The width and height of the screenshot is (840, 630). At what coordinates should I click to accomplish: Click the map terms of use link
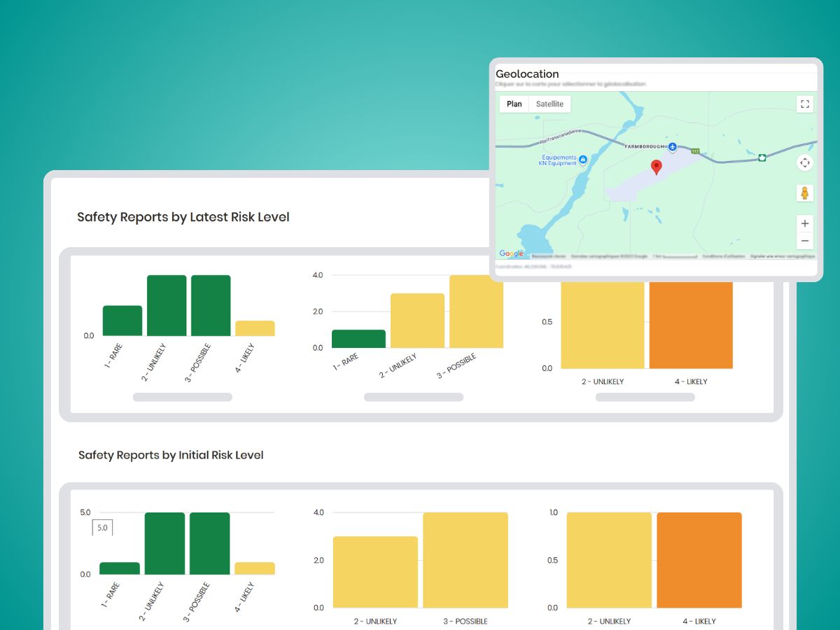[x=723, y=256]
